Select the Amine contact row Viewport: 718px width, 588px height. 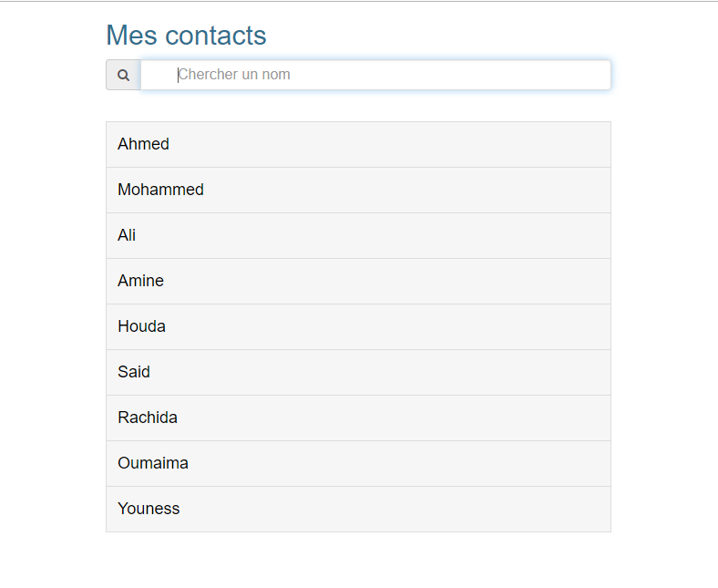(x=358, y=281)
